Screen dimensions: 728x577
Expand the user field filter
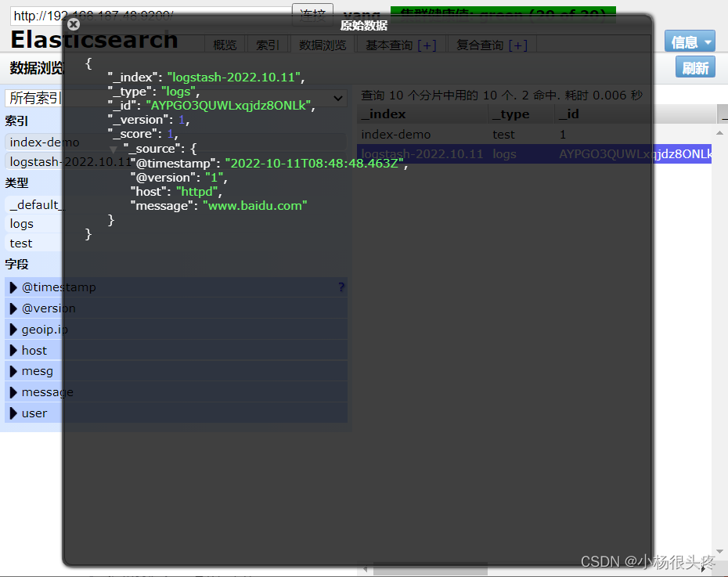click(x=13, y=413)
